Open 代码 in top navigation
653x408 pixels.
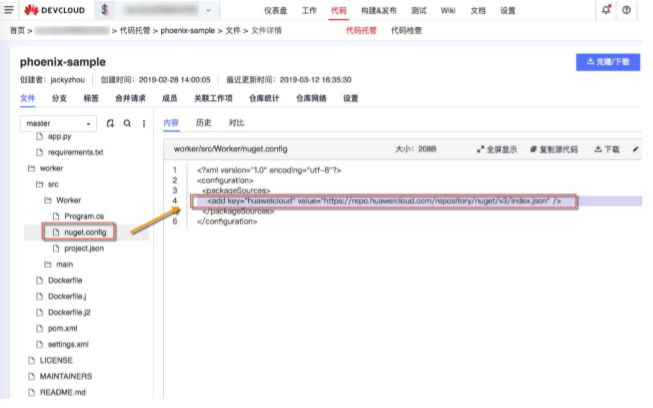(x=338, y=10)
